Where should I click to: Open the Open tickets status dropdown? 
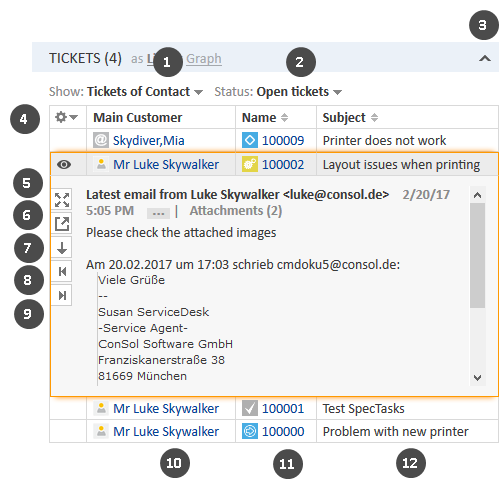299,92
